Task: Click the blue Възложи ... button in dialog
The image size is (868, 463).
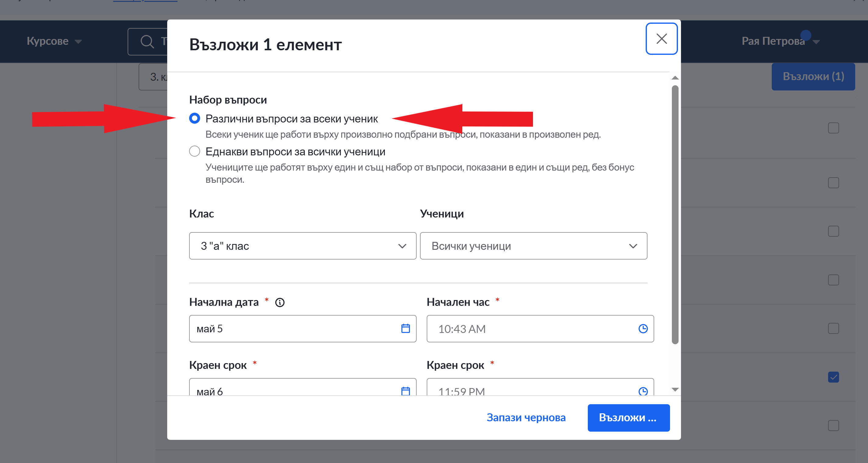Action: (x=628, y=418)
